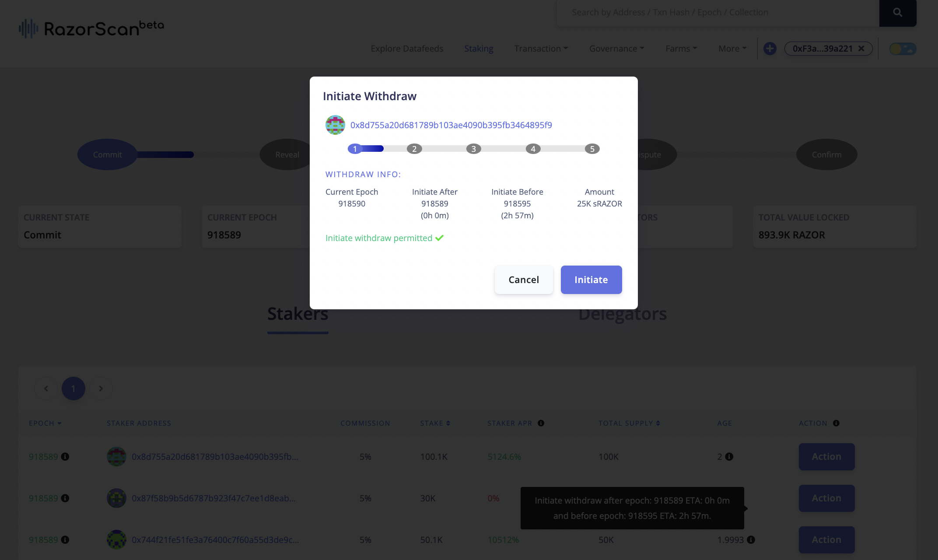Click the info icon beside ACTION header

point(837,423)
